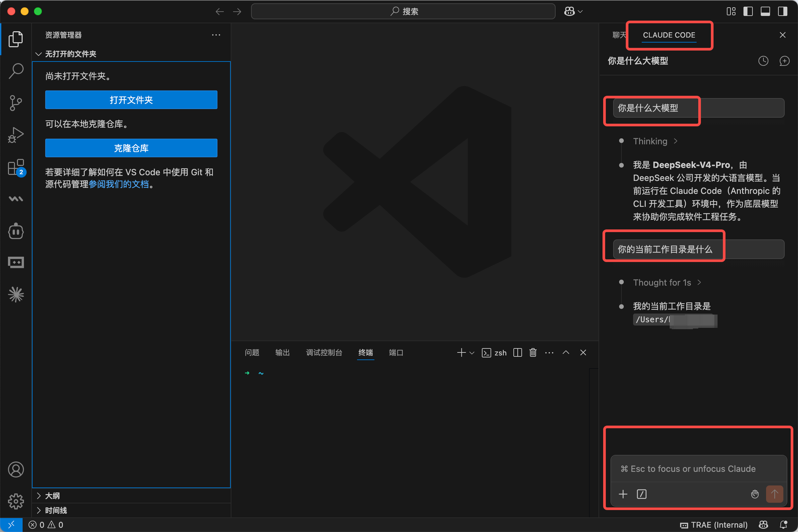
Task: Kill the terminal with trash icon
Action: (533, 353)
